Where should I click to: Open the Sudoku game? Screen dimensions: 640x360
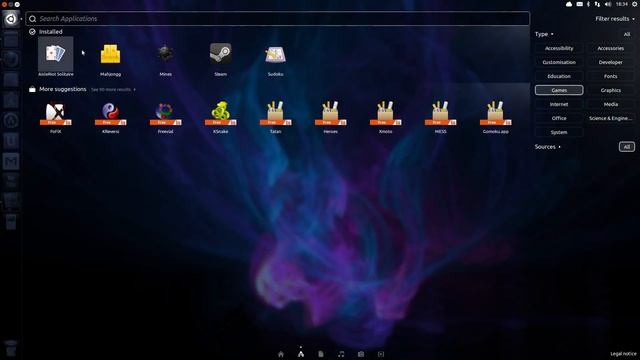276,57
